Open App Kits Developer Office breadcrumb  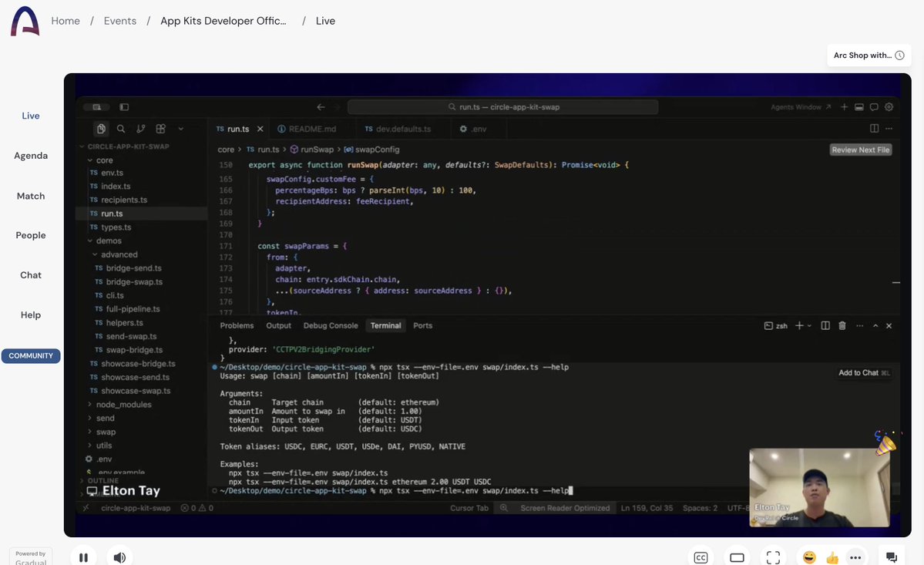coord(223,21)
